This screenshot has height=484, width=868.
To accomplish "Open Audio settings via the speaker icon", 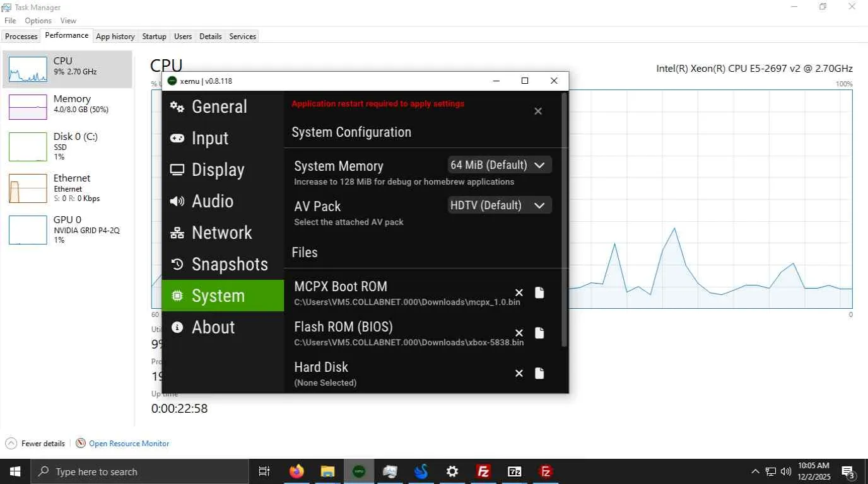I will tap(177, 202).
